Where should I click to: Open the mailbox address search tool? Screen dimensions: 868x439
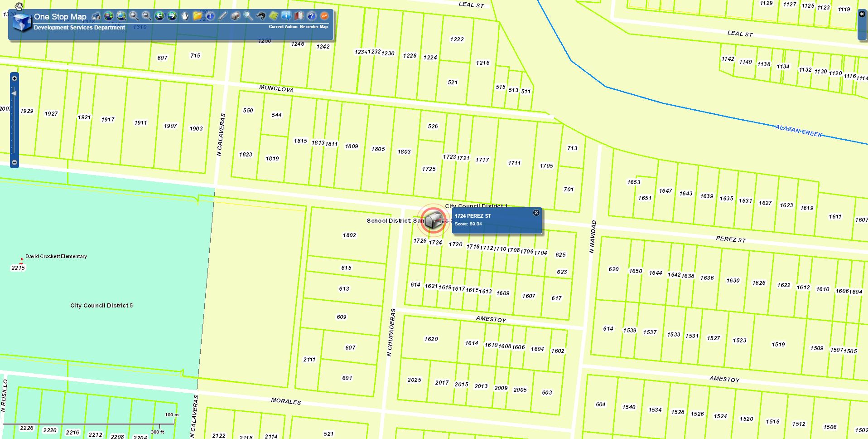coord(235,16)
